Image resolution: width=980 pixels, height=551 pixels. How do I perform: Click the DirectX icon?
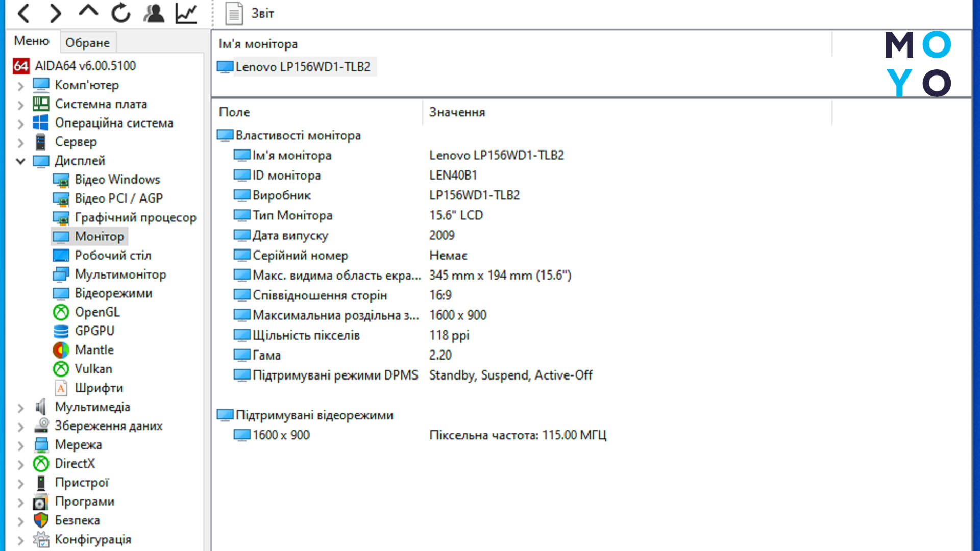[41, 464]
